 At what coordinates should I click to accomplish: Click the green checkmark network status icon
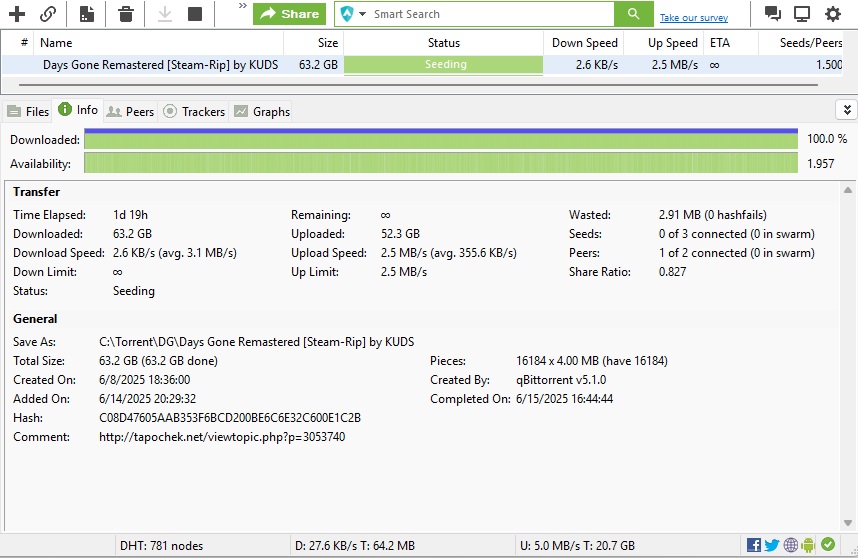point(828,544)
